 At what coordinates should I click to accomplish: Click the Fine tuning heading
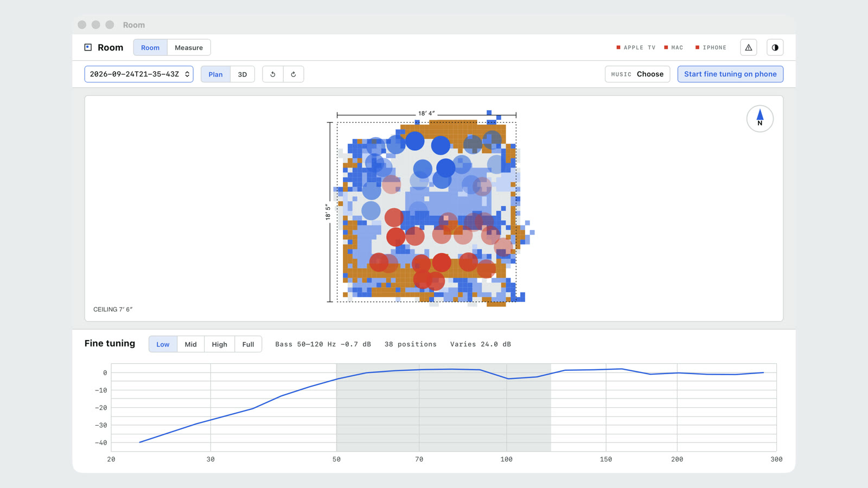(x=110, y=343)
